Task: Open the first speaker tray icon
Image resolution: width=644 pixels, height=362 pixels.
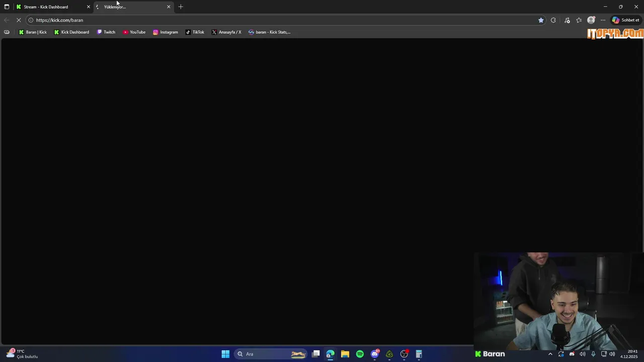Action: [x=583, y=354]
